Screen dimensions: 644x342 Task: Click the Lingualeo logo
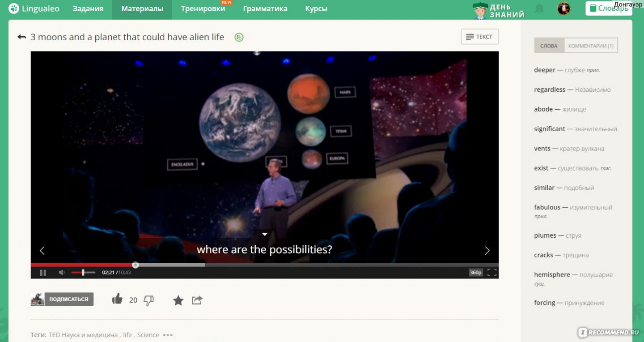(34, 9)
